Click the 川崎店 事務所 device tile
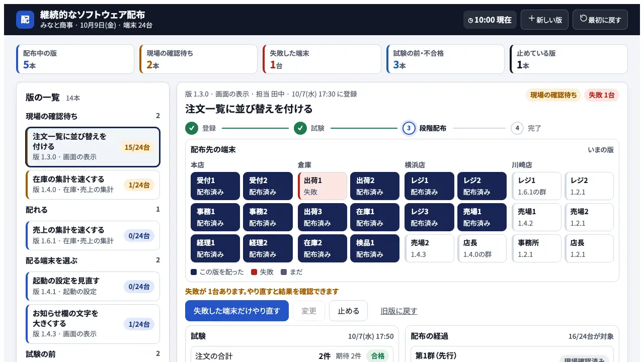 [x=537, y=248]
